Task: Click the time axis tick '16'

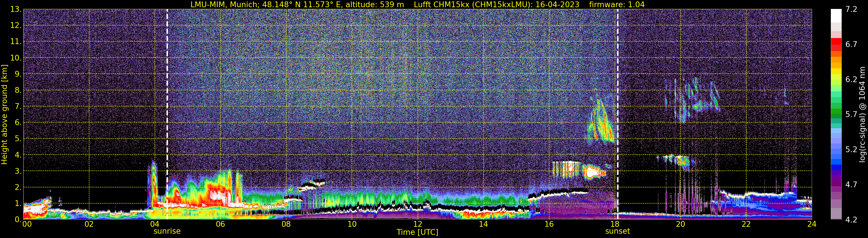Action: [x=549, y=224]
